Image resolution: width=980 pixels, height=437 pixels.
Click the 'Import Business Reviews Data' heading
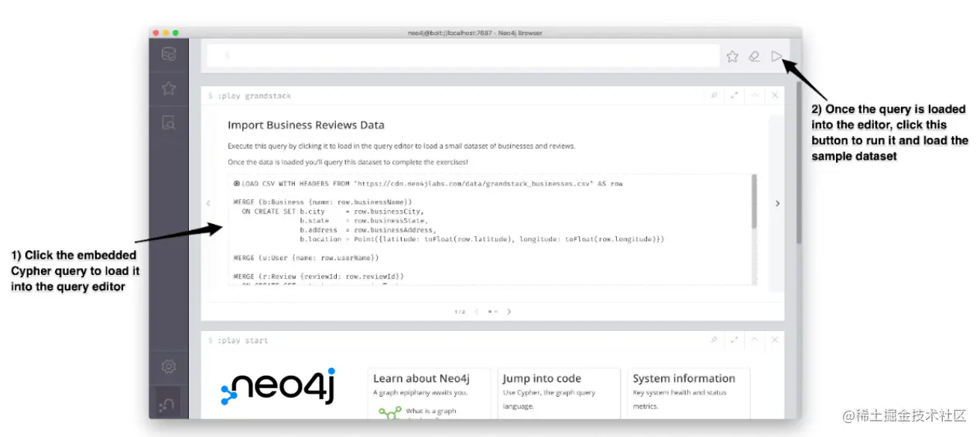(306, 125)
